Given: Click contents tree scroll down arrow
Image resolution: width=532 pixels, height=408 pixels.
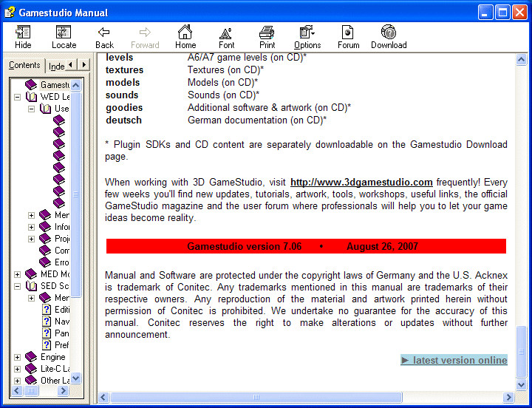Looking at the screenshot, I should [x=76, y=378].
